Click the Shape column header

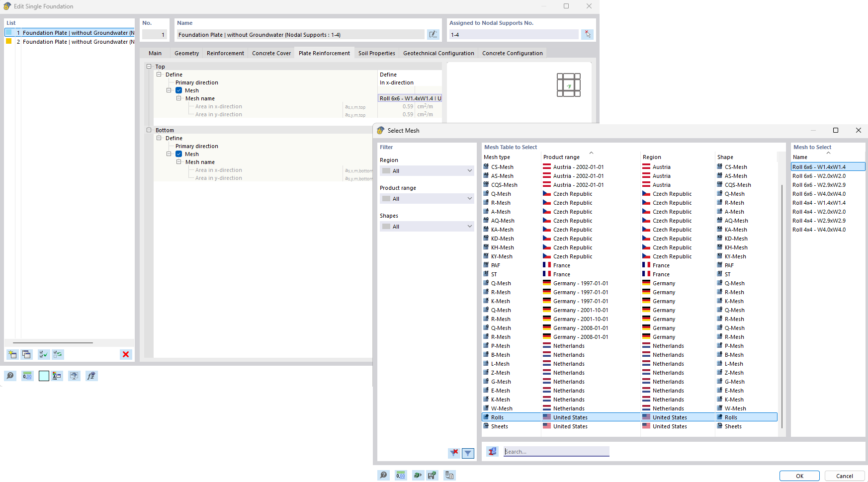[x=746, y=157]
